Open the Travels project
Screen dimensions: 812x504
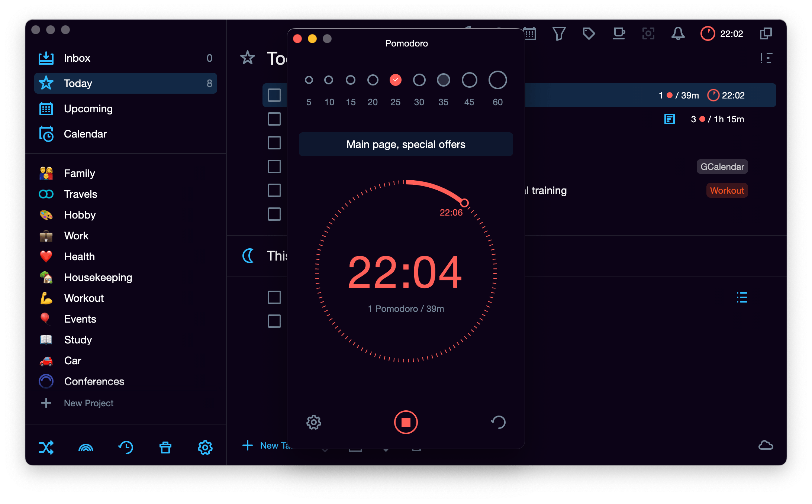tap(126, 194)
